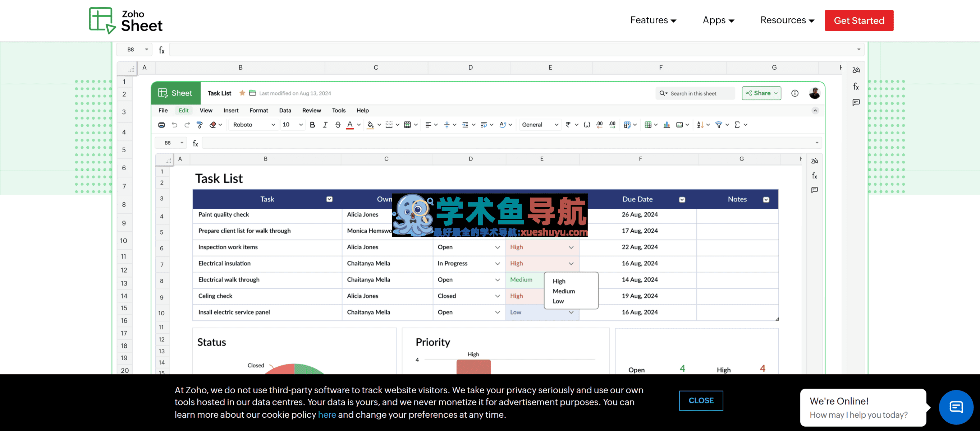Image resolution: width=980 pixels, height=431 pixels.
Task: Open the Features navigation dropdown
Action: pos(653,20)
